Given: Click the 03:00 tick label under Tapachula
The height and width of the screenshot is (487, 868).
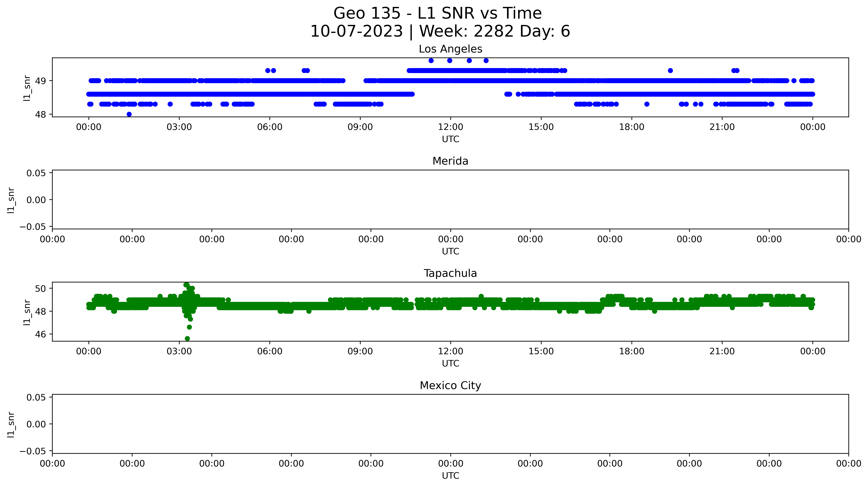Looking at the screenshot, I should [179, 351].
